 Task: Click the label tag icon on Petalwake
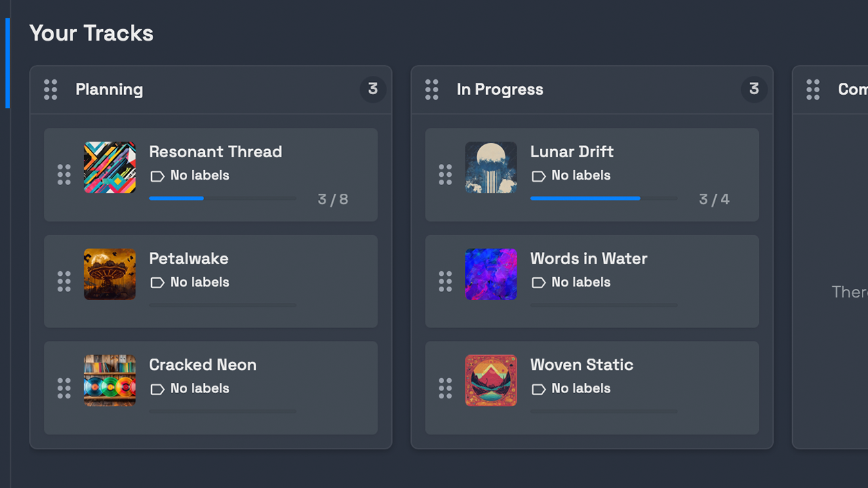(x=157, y=283)
